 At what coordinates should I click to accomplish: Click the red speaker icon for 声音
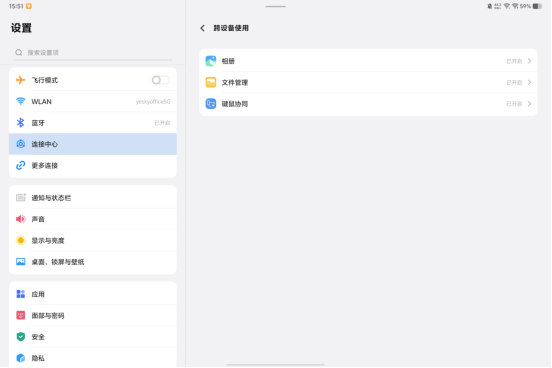coord(21,219)
